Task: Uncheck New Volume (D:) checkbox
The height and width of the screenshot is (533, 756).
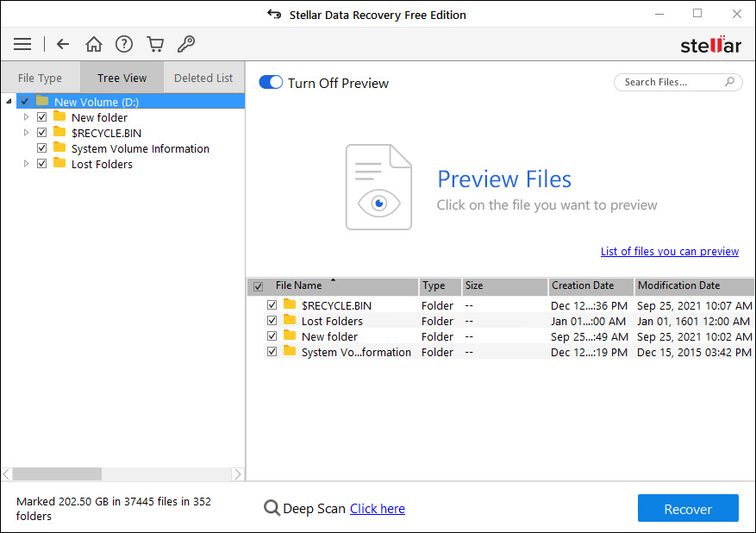Action: tap(25, 102)
